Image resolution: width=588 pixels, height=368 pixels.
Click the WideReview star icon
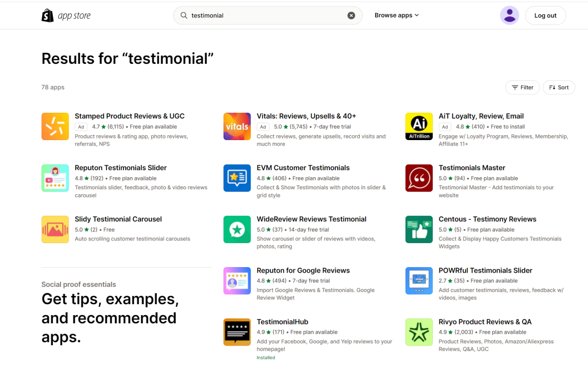[x=237, y=230]
